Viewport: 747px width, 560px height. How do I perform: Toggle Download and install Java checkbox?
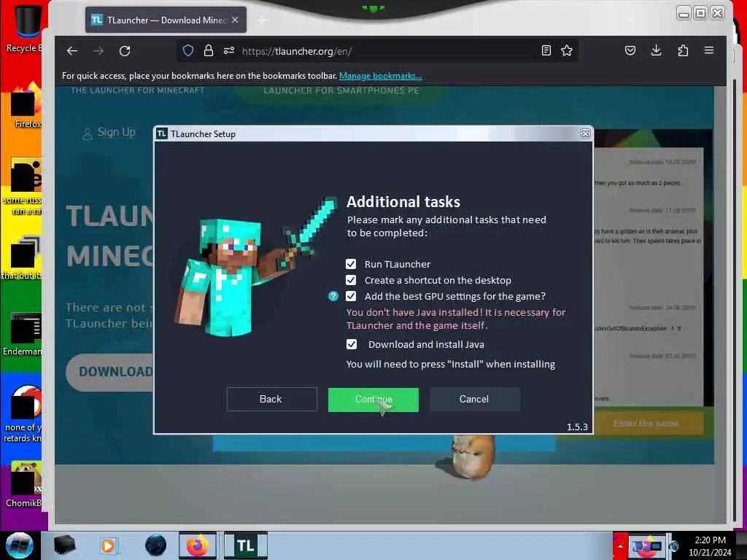pos(351,344)
